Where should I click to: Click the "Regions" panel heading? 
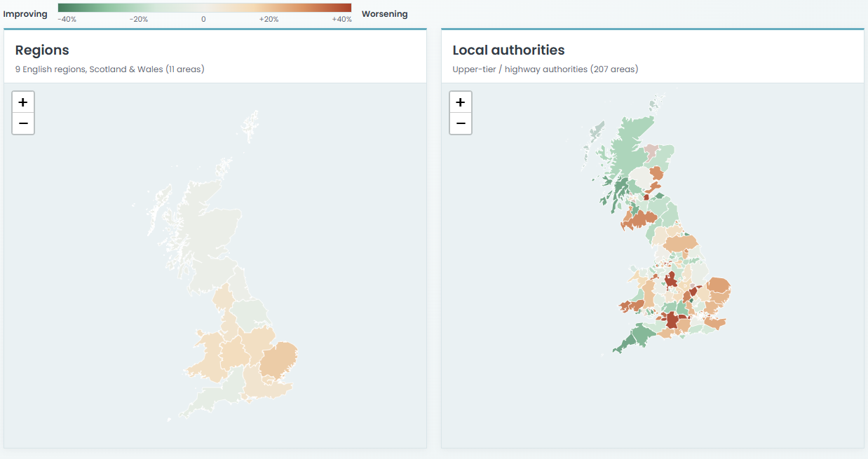click(42, 50)
